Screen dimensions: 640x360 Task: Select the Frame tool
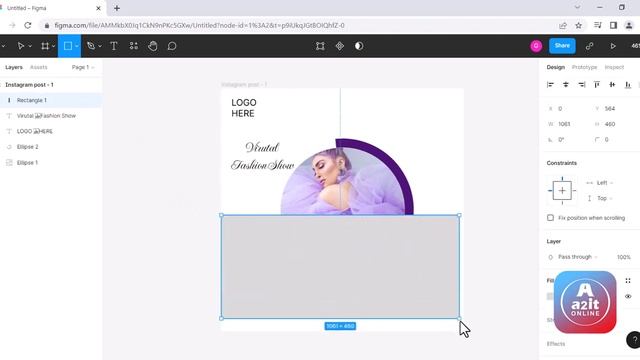point(45,46)
